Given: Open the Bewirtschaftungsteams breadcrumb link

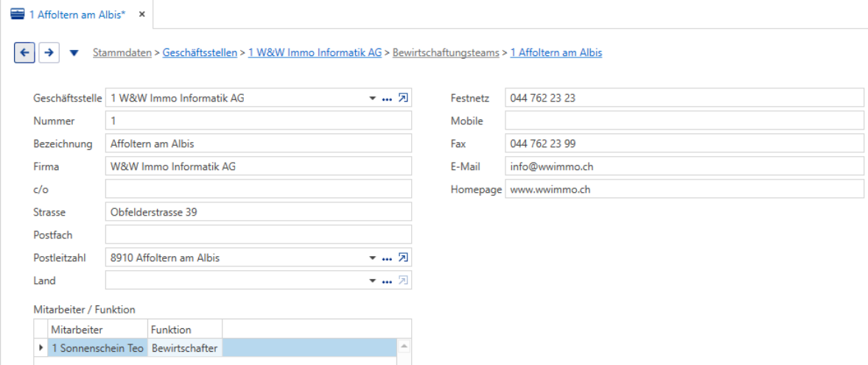Looking at the screenshot, I should click(x=446, y=52).
